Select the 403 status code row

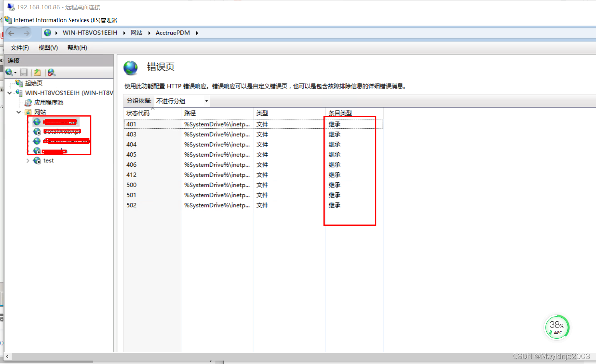pos(253,134)
